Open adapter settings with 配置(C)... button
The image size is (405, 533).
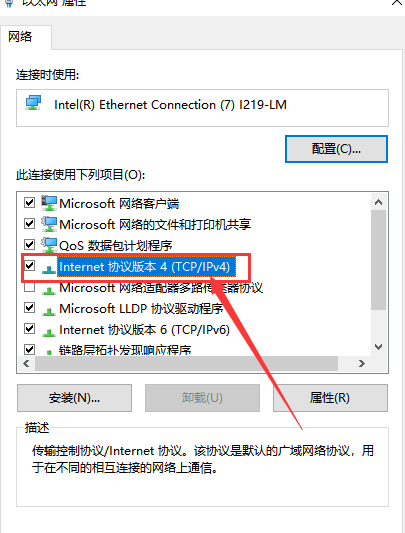coord(336,149)
